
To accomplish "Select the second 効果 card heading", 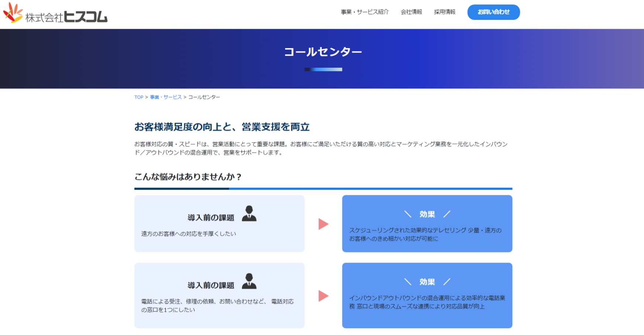I will (x=427, y=282).
